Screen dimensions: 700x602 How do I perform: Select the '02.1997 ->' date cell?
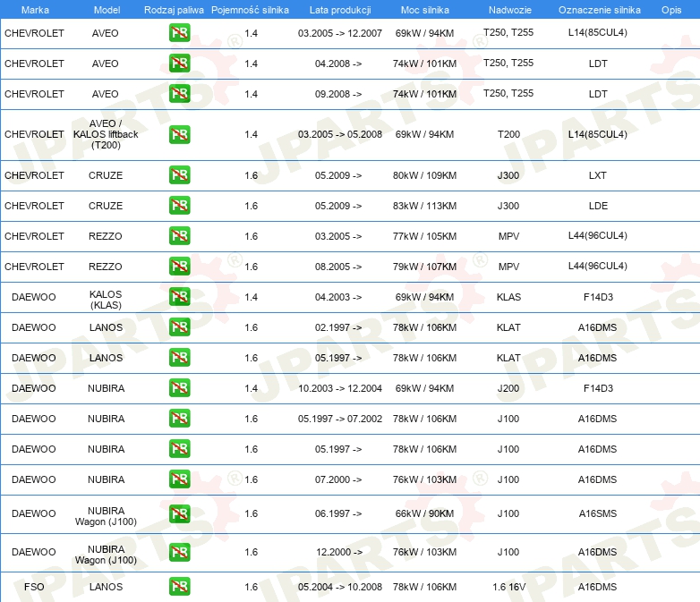pos(338,327)
